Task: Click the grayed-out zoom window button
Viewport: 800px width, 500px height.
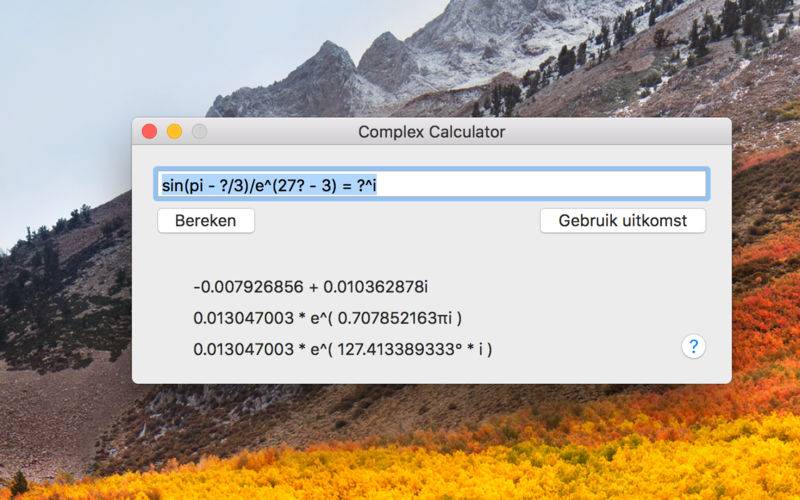Action: (199, 132)
